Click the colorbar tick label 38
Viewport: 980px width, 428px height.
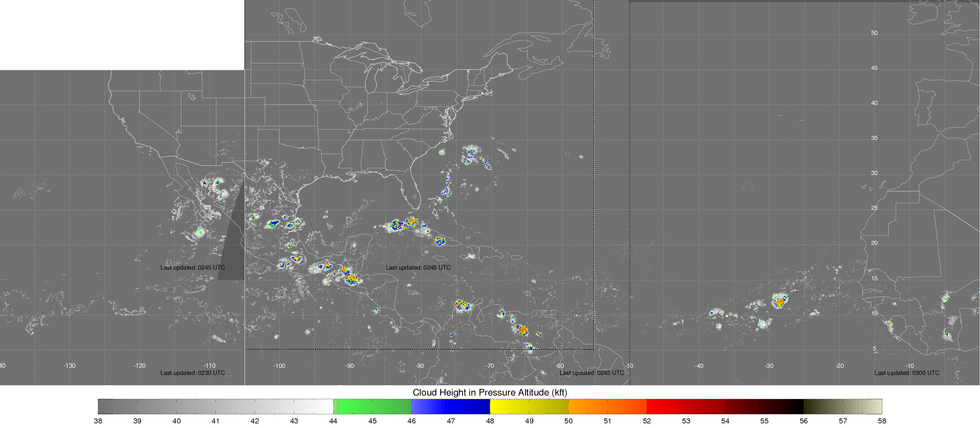[98, 421]
